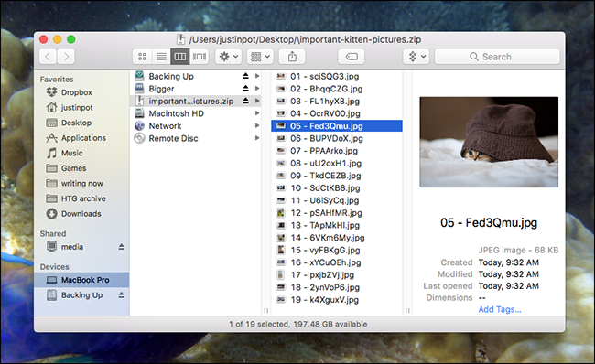Open the Arrange items dropdown

pyautogui.click(x=260, y=57)
